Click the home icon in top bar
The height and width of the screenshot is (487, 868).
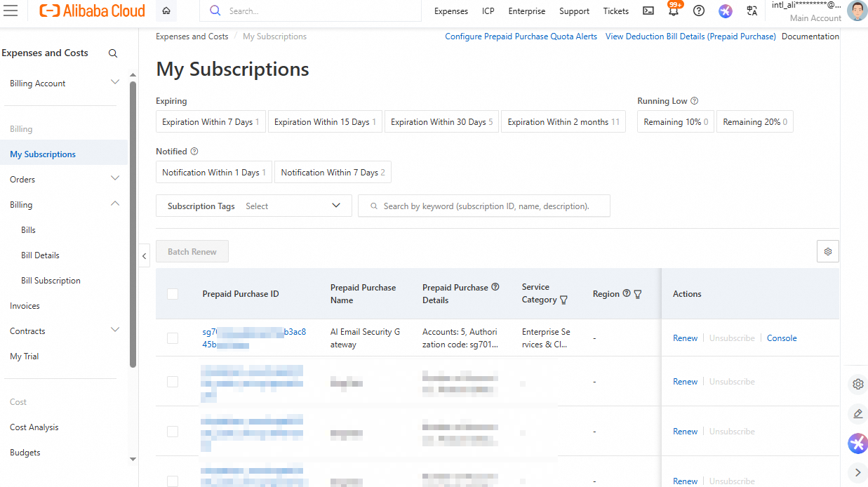click(166, 11)
